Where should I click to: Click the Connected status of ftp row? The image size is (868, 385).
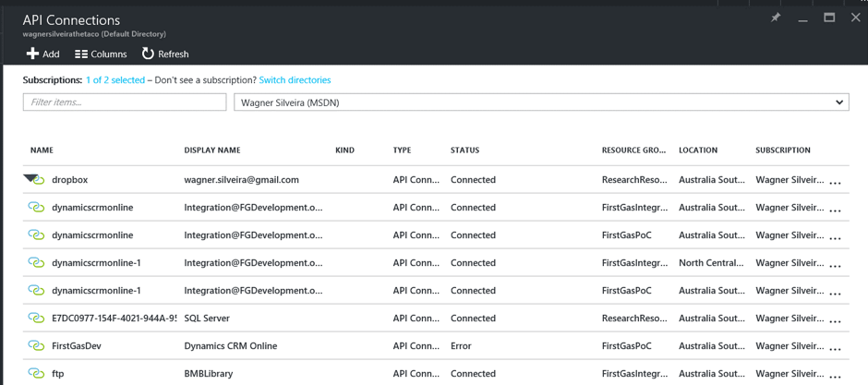click(x=473, y=373)
